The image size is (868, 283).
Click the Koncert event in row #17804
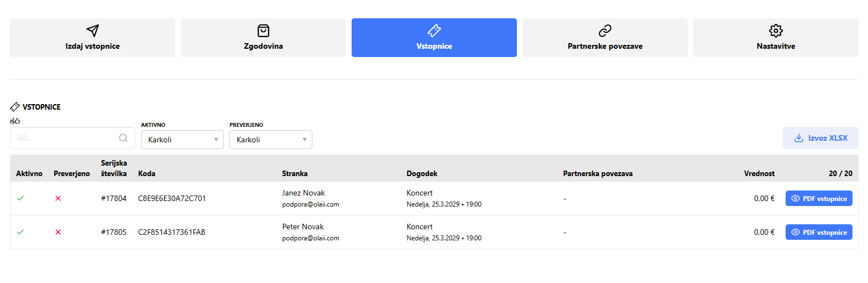pos(420,193)
